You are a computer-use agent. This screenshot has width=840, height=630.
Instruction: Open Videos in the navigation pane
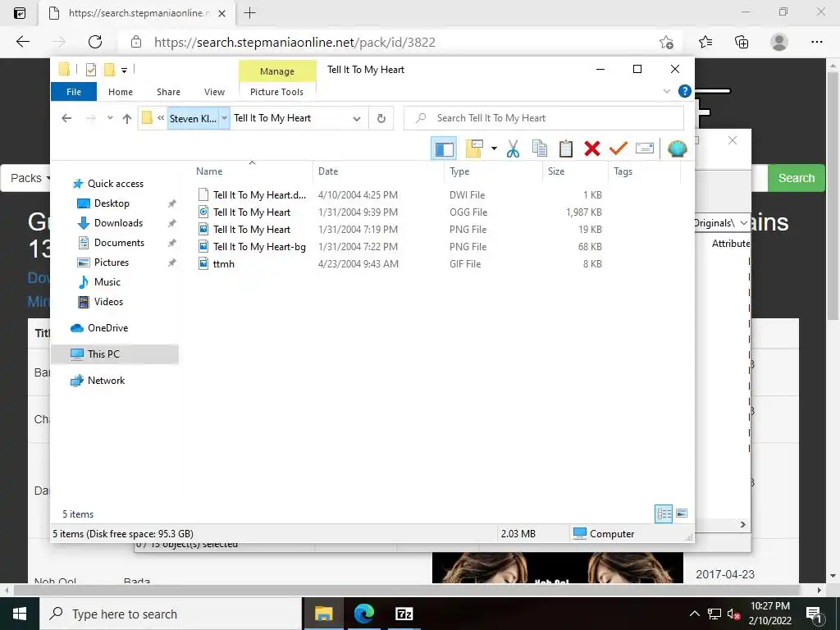click(108, 302)
